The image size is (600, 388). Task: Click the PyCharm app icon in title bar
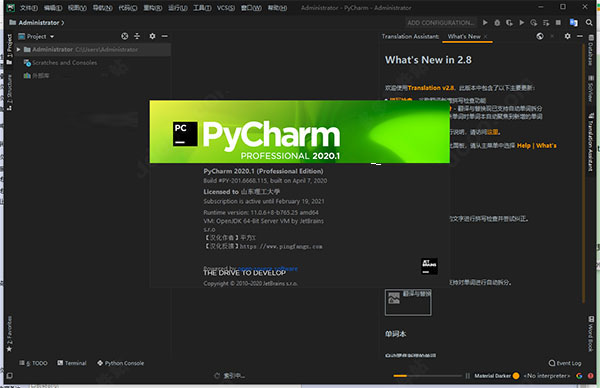11,8
